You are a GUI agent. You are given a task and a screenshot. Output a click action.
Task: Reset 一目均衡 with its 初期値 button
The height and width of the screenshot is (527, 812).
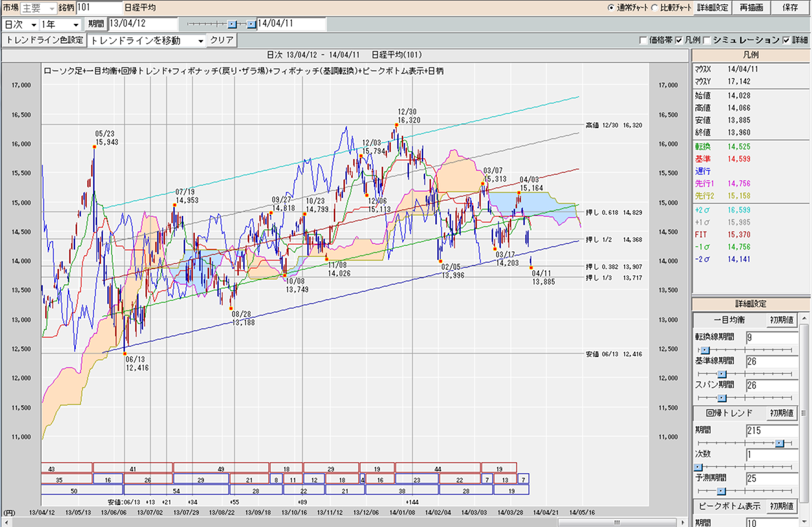pyautogui.click(x=782, y=320)
